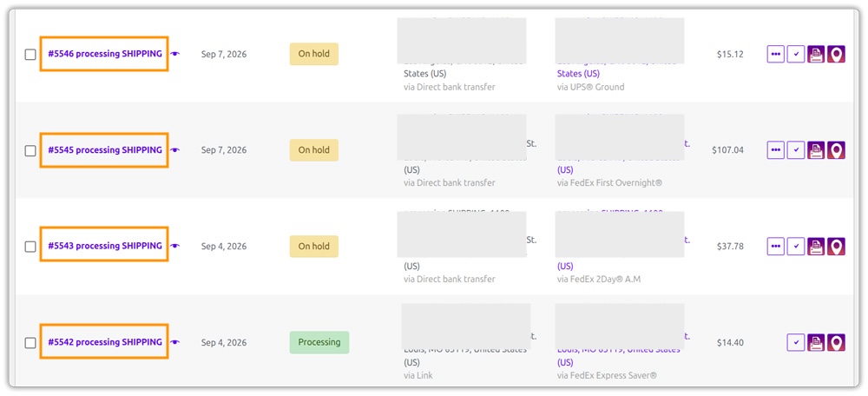
Task: Click the $14.40 order total
Action: [x=730, y=343]
